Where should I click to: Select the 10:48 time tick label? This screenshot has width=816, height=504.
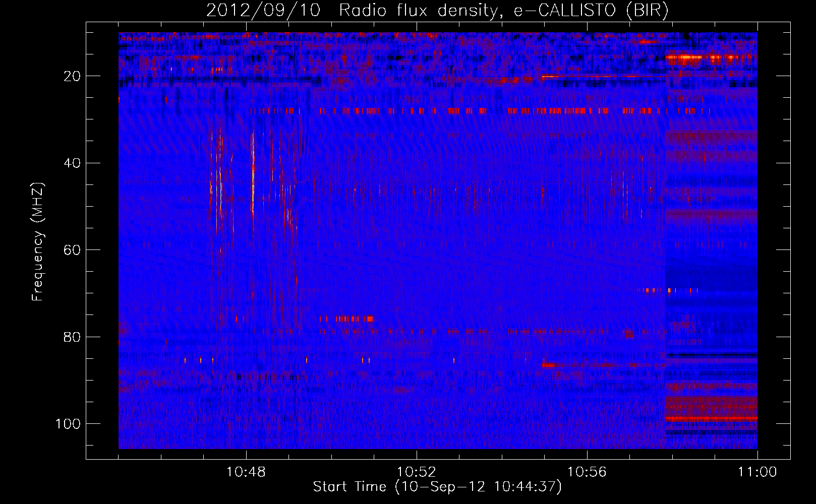tap(246, 472)
